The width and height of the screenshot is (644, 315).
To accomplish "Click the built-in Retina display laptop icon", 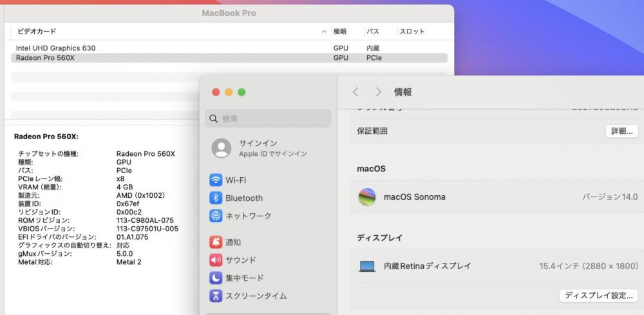I will [x=367, y=266].
